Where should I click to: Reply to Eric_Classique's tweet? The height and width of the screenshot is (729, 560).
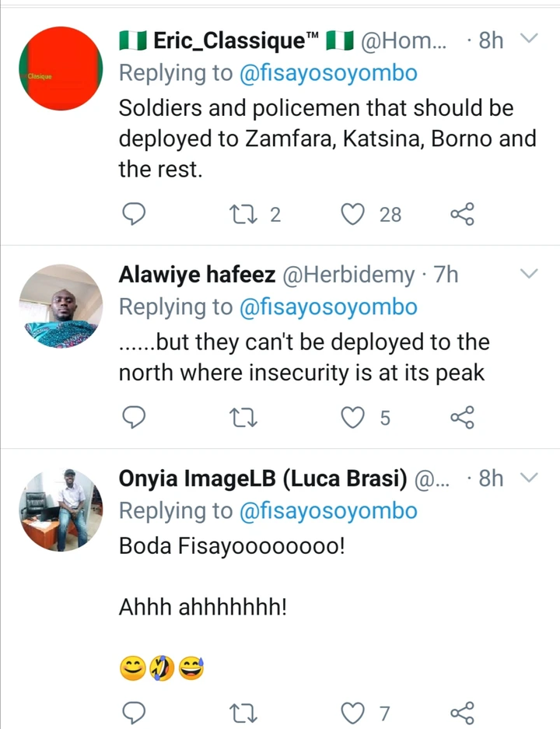pos(135,214)
